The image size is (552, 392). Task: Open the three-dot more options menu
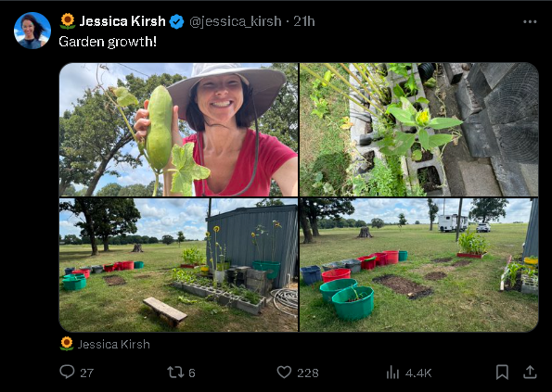tap(530, 22)
